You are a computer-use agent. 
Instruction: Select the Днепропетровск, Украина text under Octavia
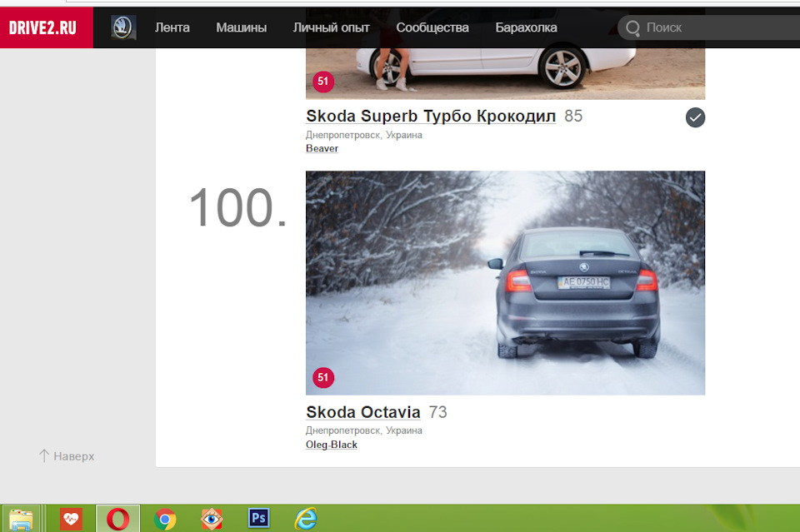(364, 430)
